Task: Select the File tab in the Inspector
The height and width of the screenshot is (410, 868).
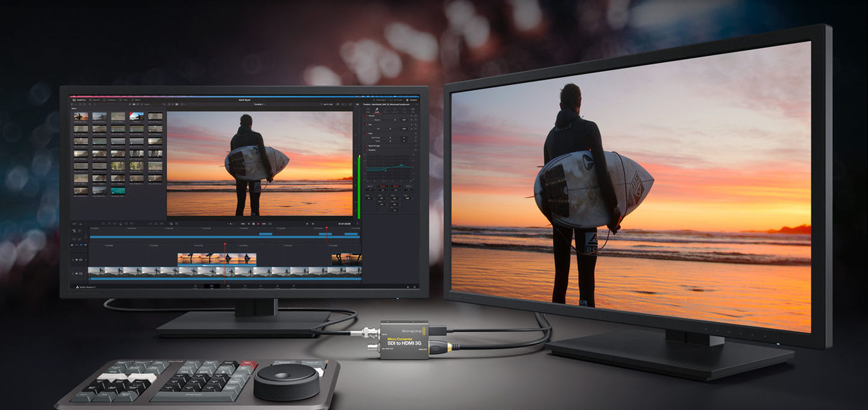Action: click(x=413, y=111)
